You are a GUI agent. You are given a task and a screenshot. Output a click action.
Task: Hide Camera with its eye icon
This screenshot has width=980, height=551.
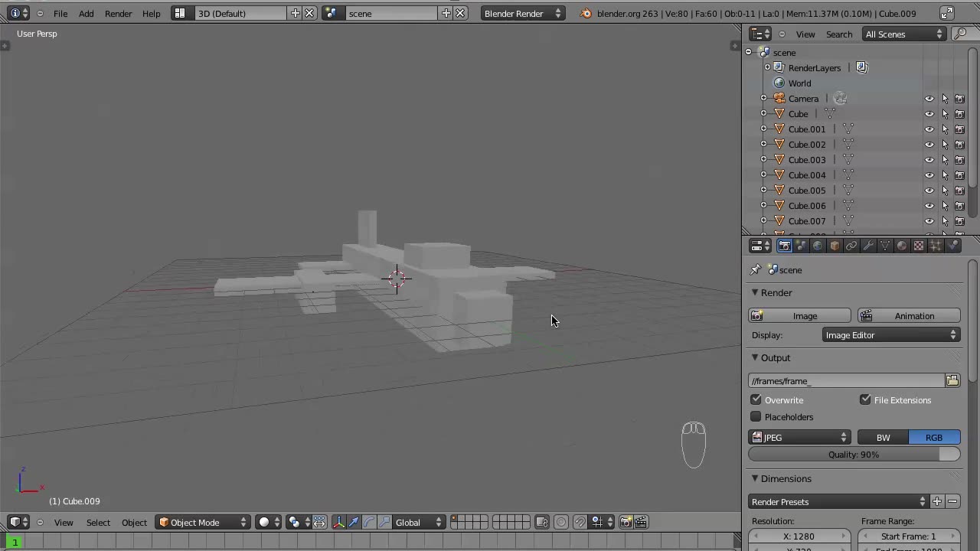(929, 99)
